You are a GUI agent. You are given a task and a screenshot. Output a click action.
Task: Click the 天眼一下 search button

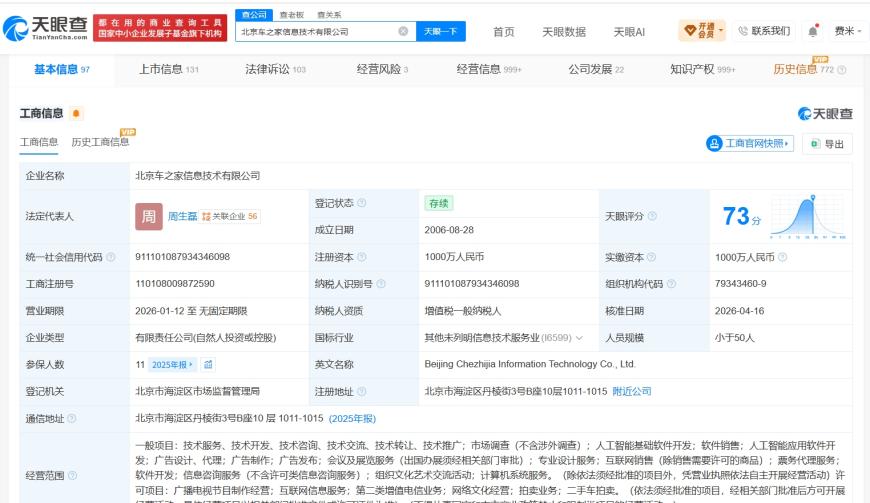coord(441,32)
